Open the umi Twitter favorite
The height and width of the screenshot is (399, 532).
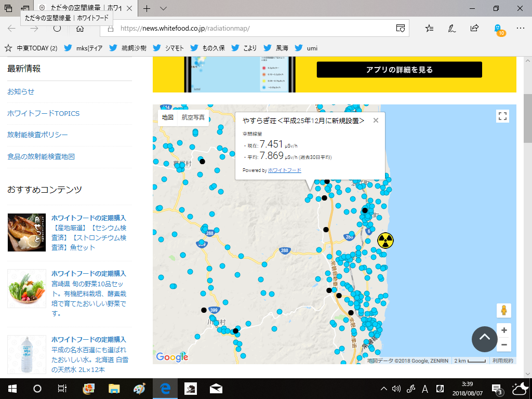[306, 48]
